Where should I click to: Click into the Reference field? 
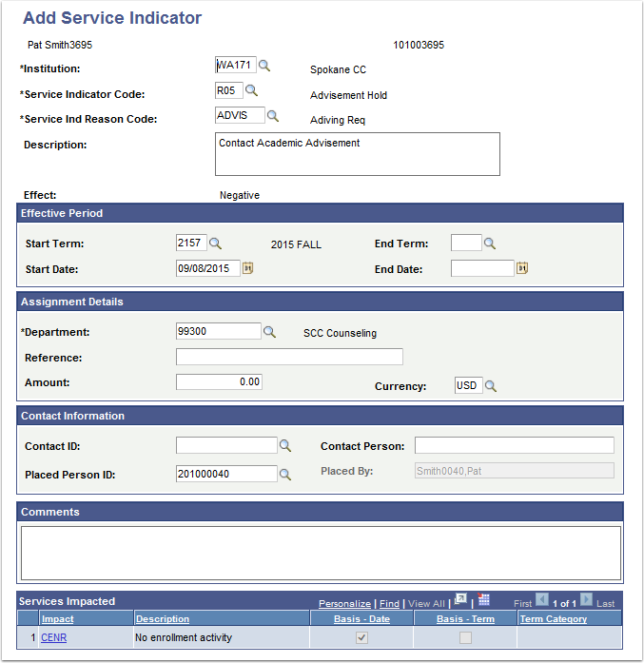(x=289, y=357)
